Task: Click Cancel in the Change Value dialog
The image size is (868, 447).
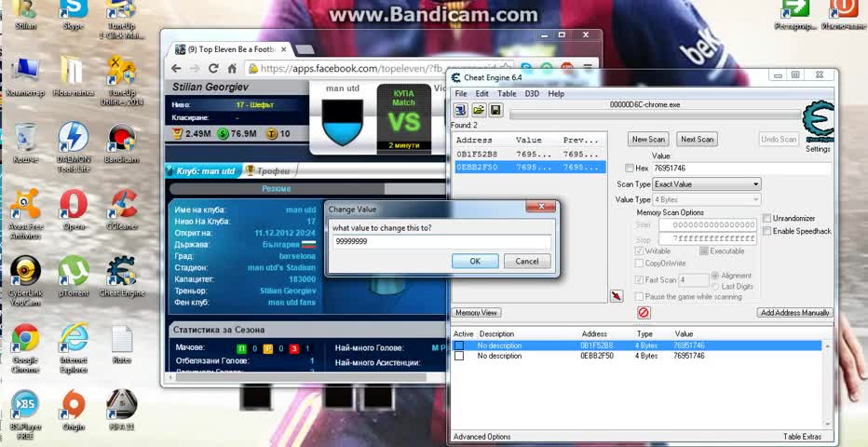Action: pyautogui.click(x=526, y=261)
